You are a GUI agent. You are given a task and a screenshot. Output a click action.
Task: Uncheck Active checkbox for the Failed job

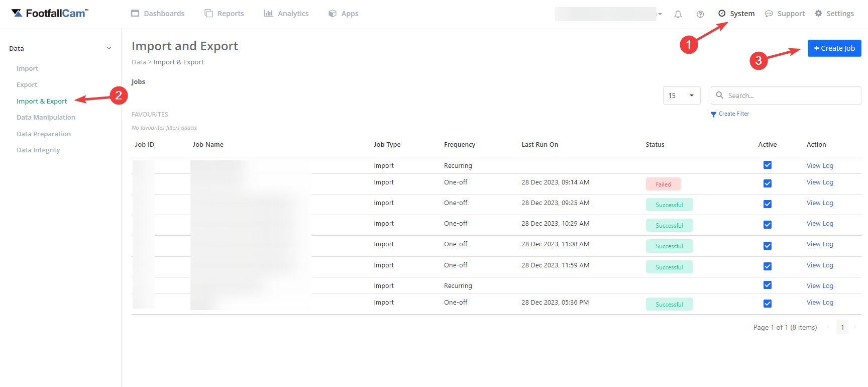pyautogui.click(x=767, y=183)
